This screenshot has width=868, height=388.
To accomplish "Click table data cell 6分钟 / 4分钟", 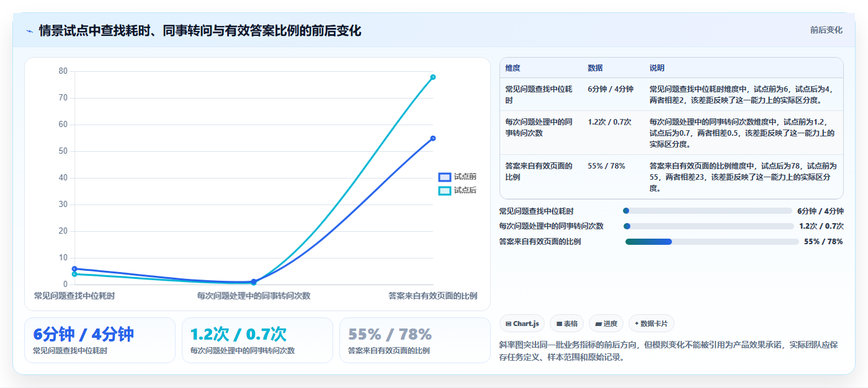I will 611,89.
